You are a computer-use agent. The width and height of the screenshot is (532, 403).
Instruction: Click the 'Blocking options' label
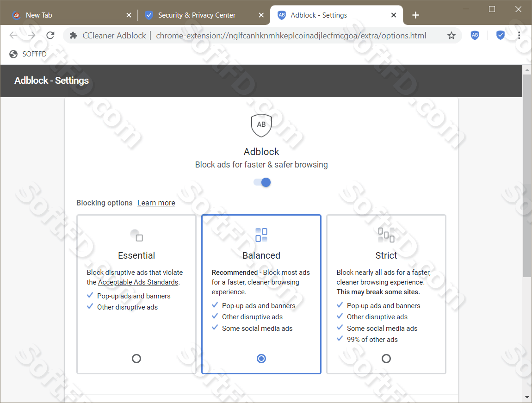click(x=104, y=203)
